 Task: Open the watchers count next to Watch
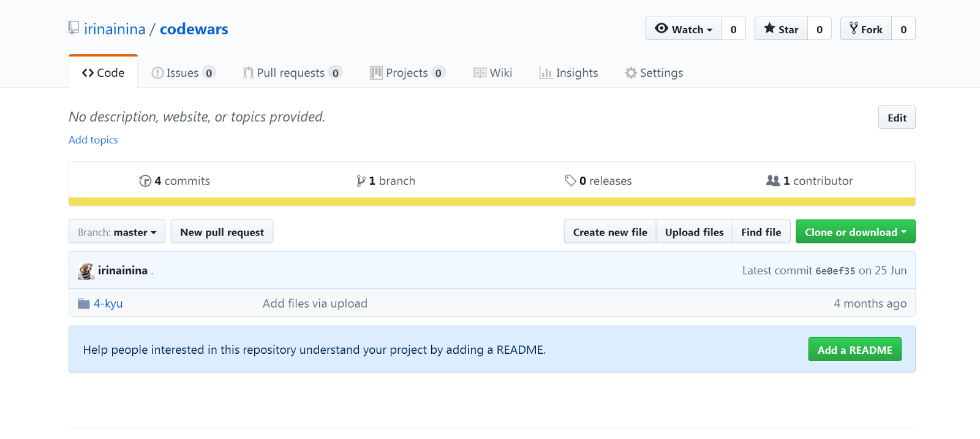coord(733,29)
